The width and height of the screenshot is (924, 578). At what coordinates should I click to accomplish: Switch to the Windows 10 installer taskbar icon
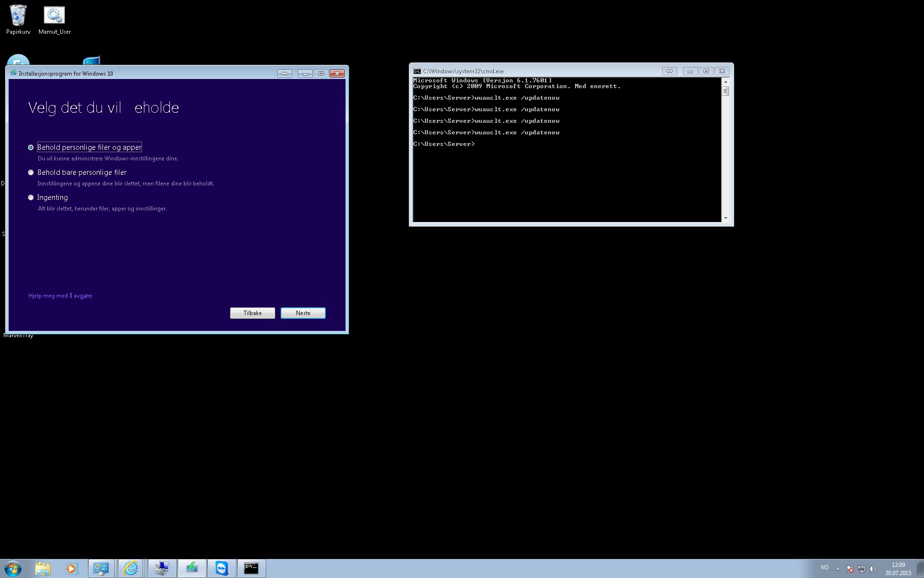point(192,569)
